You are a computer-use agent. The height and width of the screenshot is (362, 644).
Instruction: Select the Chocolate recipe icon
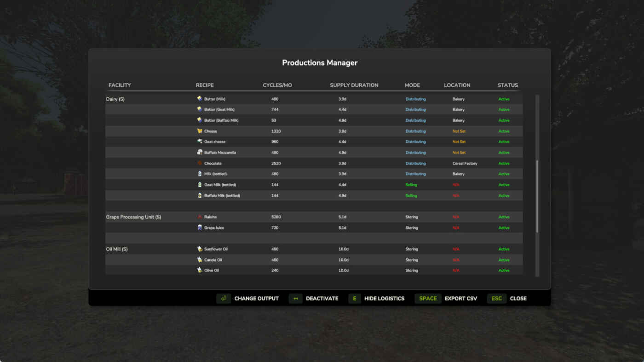coord(200,163)
